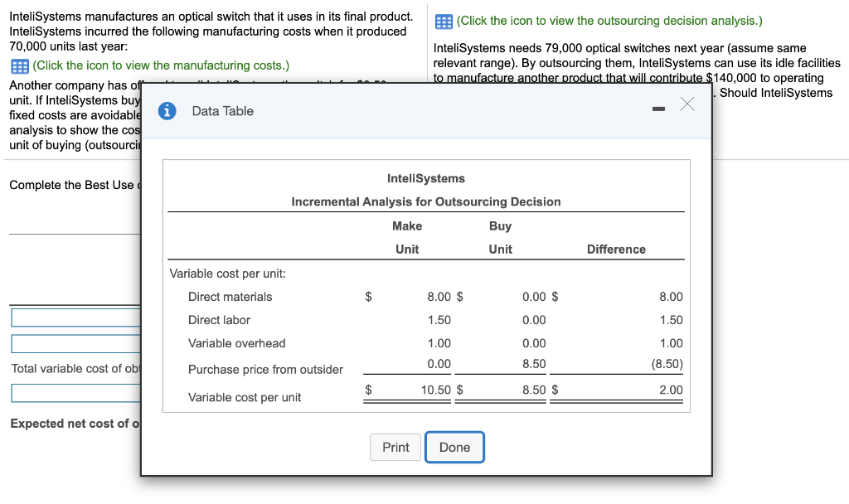Open 'Click the icon to view the outsourcing decision analysis' link
The height and width of the screenshot is (504, 849).
(x=609, y=21)
